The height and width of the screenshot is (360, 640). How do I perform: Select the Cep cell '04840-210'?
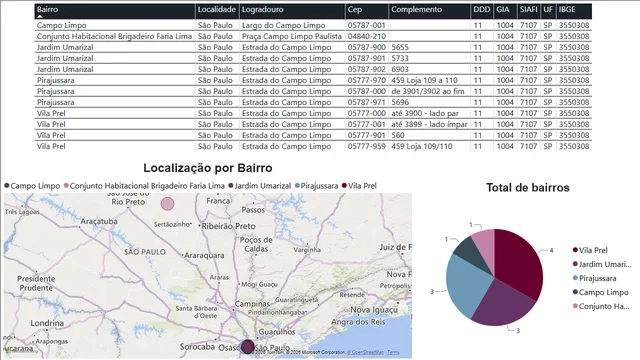point(367,36)
